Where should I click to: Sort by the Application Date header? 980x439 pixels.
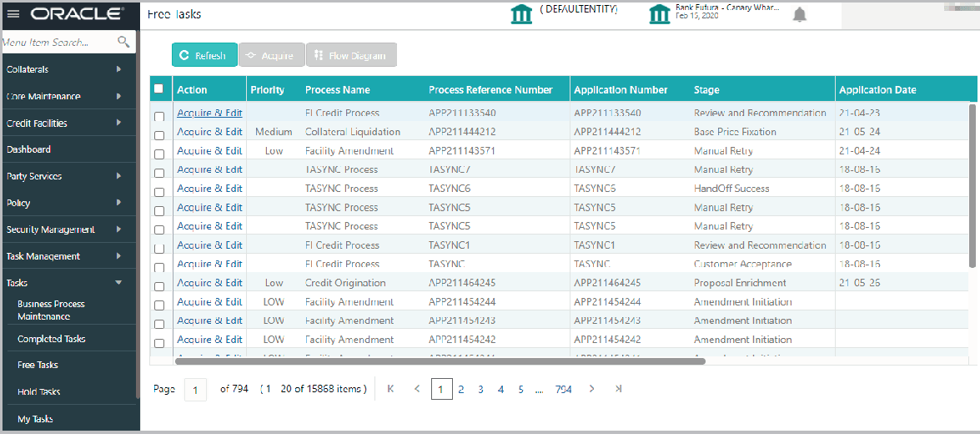[877, 90]
